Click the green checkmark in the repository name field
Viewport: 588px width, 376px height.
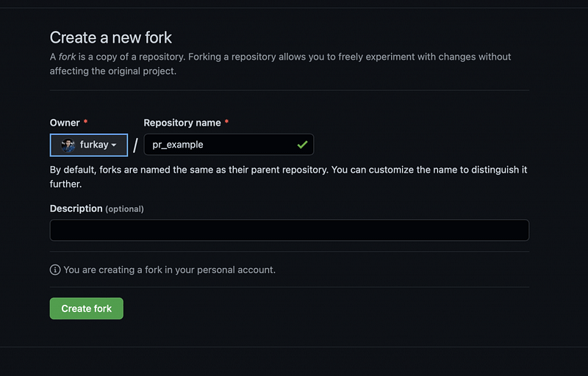(x=302, y=145)
